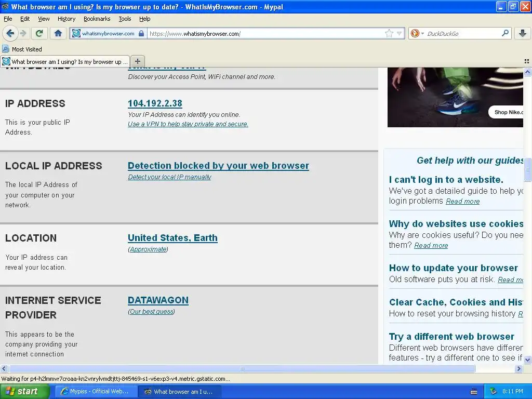This screenshot has height=399, width=532.
Task: Switch to Mypiss - Official Web taskbar window
Action: pos(96,391)
